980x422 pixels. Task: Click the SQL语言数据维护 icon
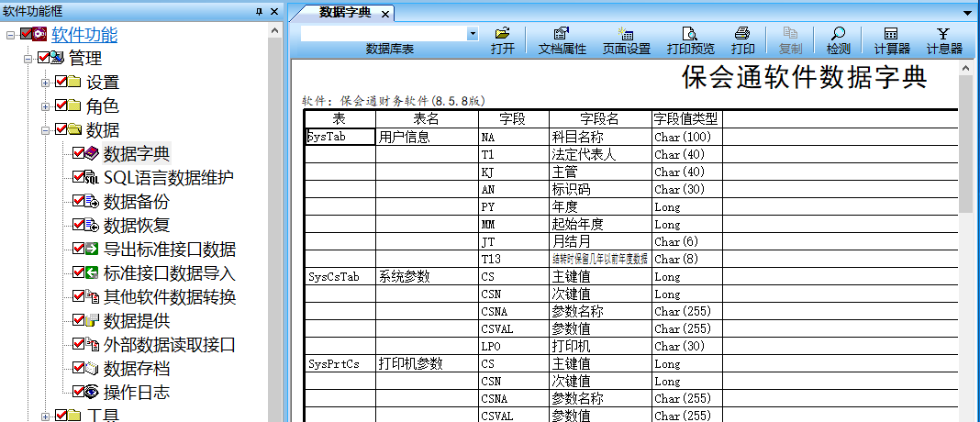tap(91, 178)
